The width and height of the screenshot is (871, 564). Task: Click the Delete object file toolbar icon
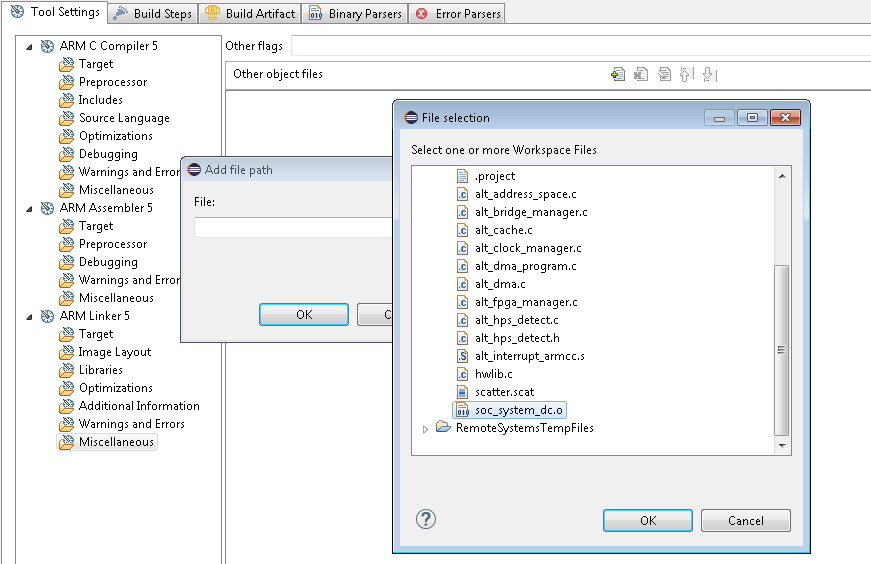click(x=641, y=74)
